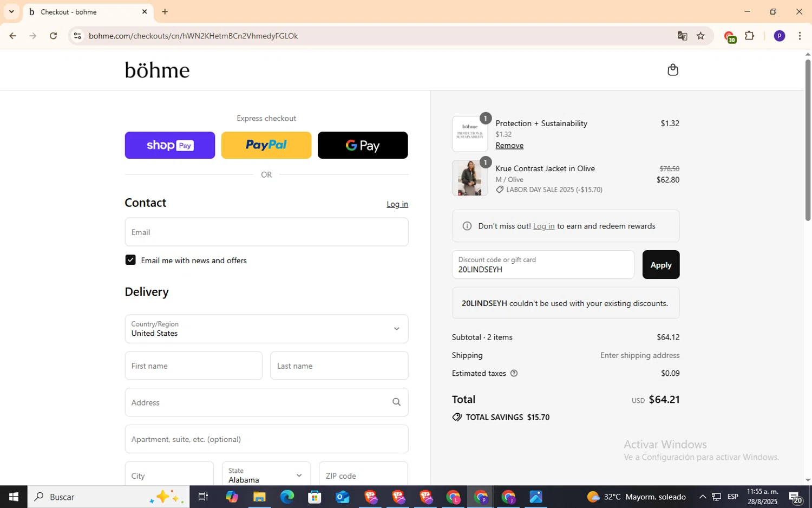Viewport: 812px width, 508px height.
Task: Apply the discount code
Action: coord(661,264)
